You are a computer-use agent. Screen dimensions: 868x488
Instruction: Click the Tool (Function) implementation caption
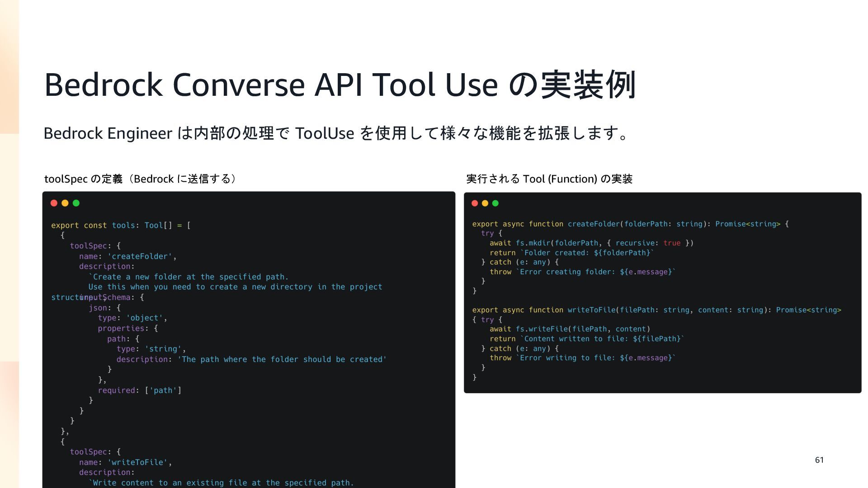549,179
